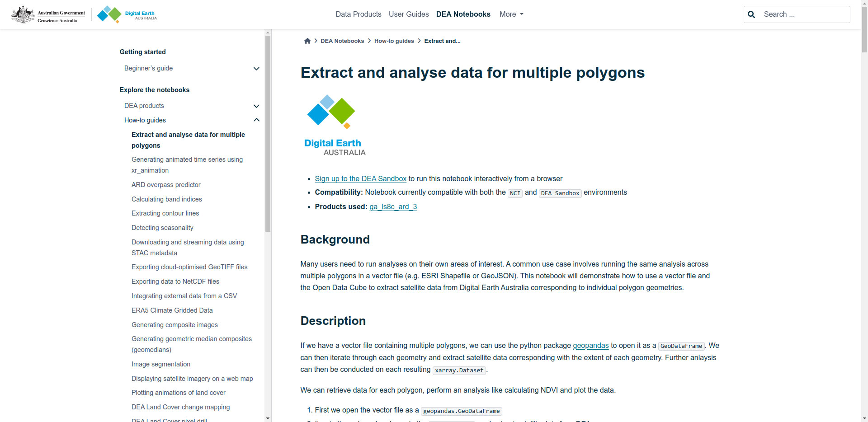Open the Data Products menu
This screenshot has height=422, width=868.
click(359, 14)
